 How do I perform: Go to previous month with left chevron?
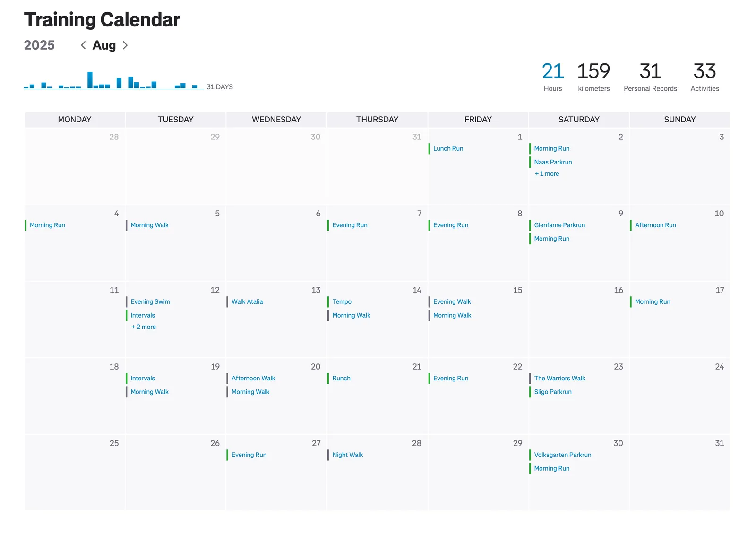coord(83,45)
